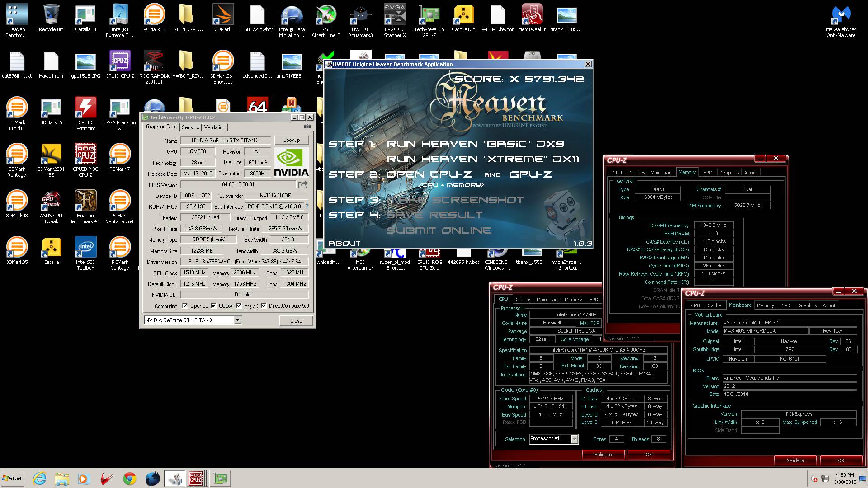Toggle the CUDA checkbox in GPU-Z
The image size is (868, 488).
pos(213,306)
